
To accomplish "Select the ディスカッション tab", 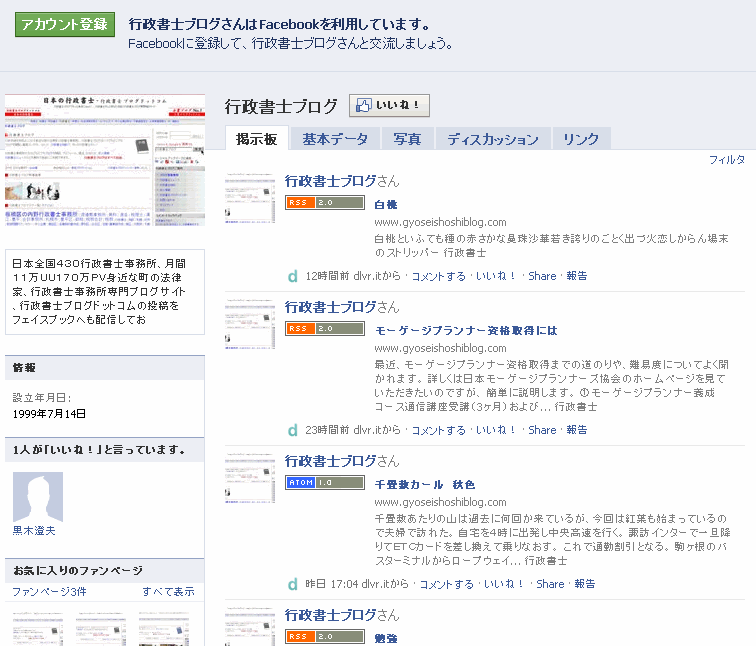I will [493, 139].
